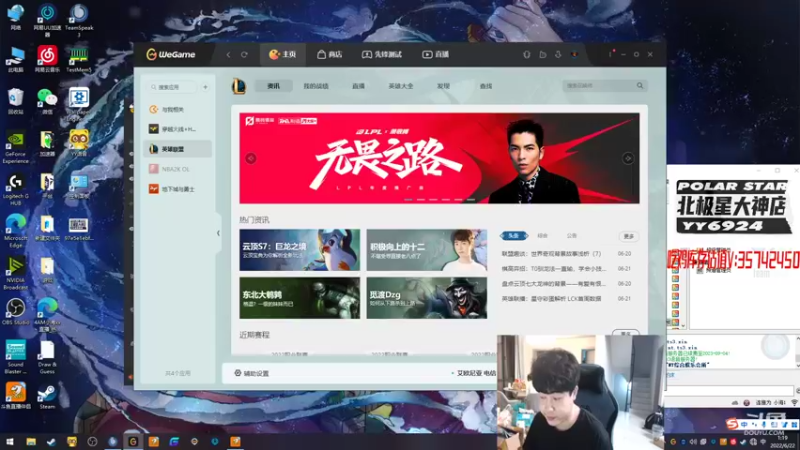Open the WeChat desktop icon
Viewport: 800px width, 450px height.
(x=47, y=101)
